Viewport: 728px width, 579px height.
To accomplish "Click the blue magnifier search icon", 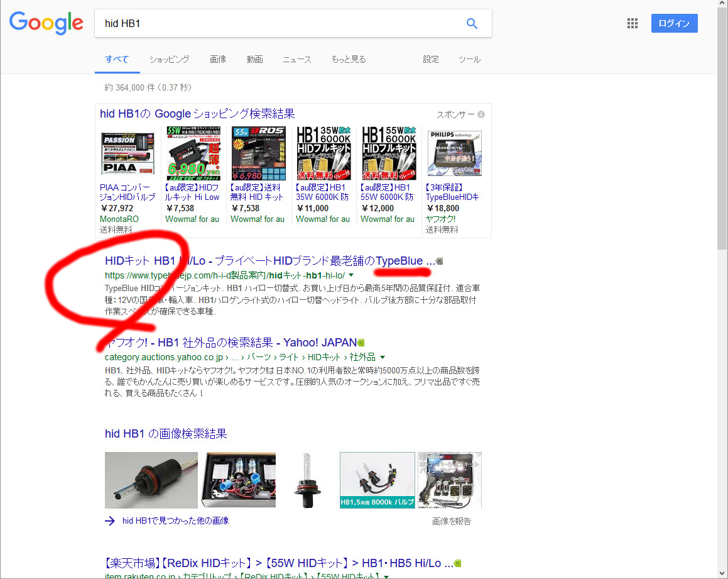I will (x=472, y=23).
